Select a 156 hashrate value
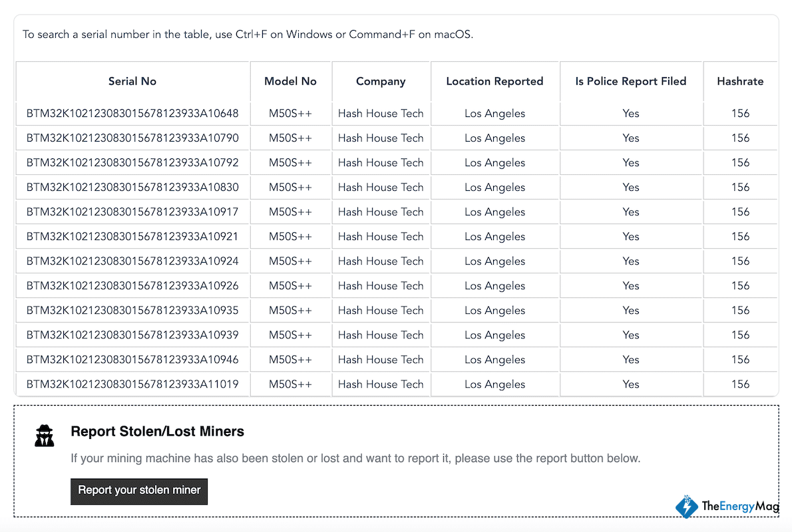Screen dimensions: 792x532 pos(740,113)
